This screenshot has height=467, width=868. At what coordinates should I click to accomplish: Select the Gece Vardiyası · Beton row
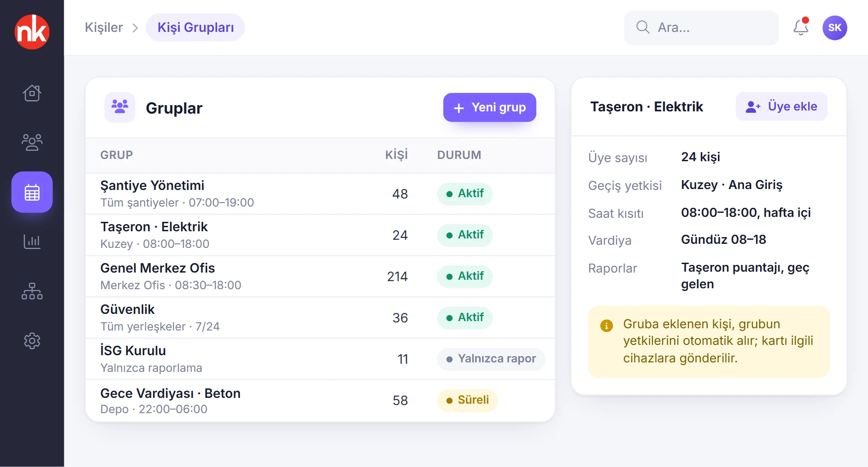point(320,401)
